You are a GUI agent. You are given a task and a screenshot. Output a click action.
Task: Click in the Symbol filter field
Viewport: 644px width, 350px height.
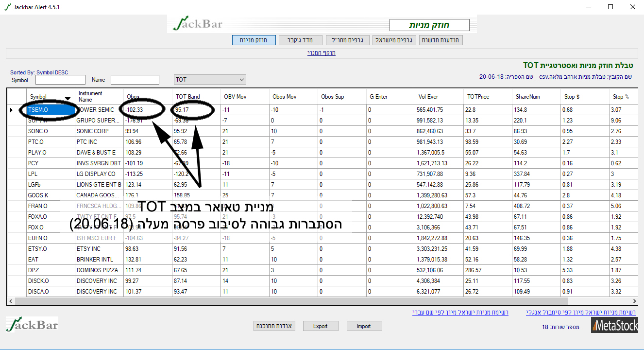[x=60, y=80]
